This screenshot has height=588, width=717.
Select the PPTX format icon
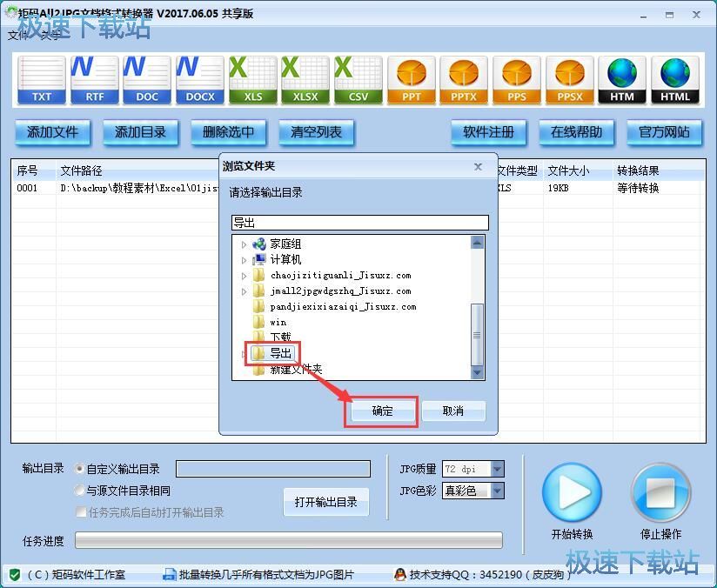(x=464, y=80)
